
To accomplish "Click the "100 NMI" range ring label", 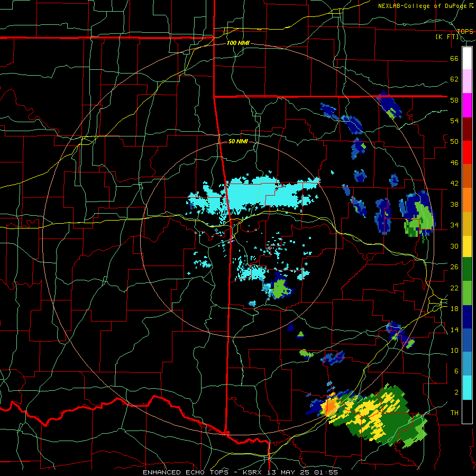I will (x=238, y=43).
